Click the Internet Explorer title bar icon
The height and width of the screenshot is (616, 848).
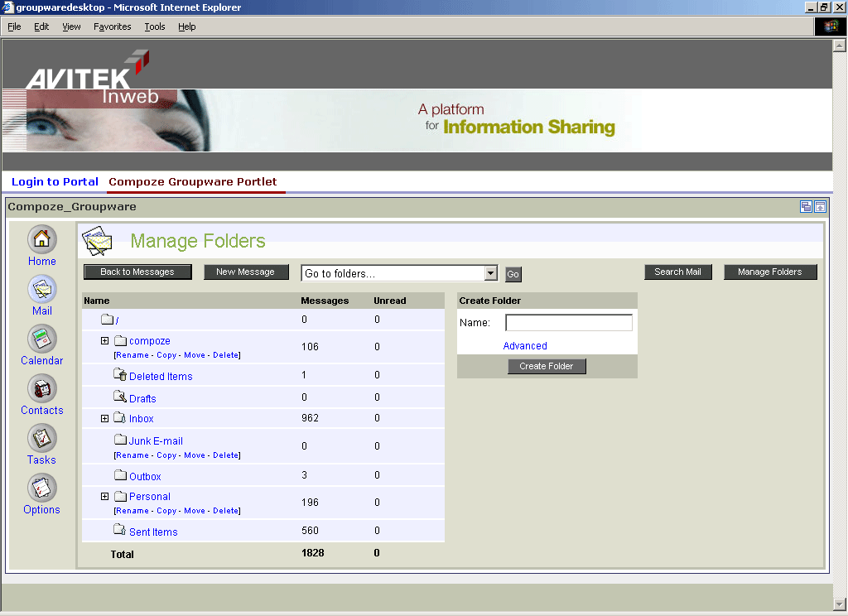[7, 7]
